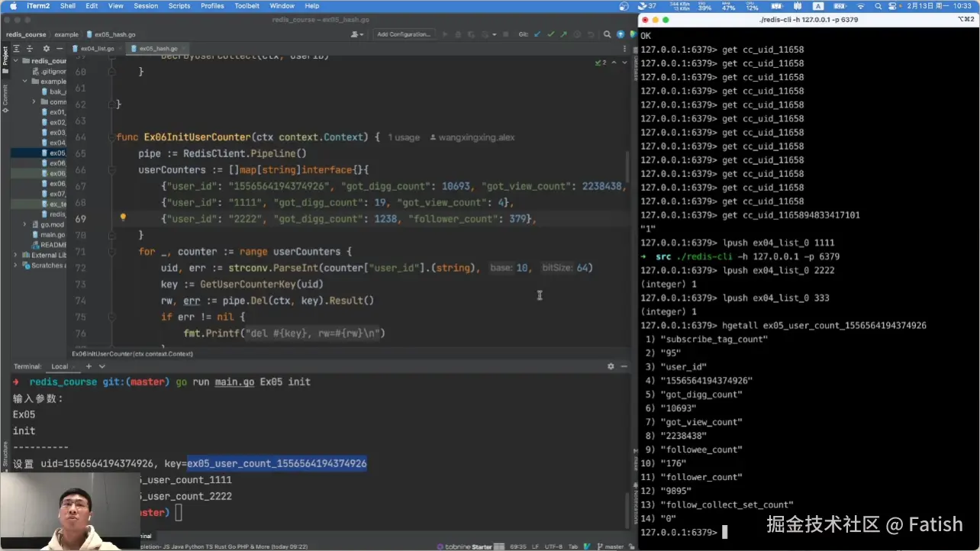Click the yellow intention lightbulb on line 69
This screenshot has height=551, width=980.
click(123, 218)
